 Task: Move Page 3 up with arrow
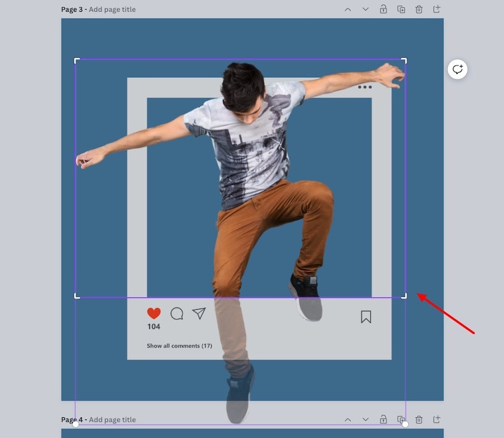tap(348, 10)
